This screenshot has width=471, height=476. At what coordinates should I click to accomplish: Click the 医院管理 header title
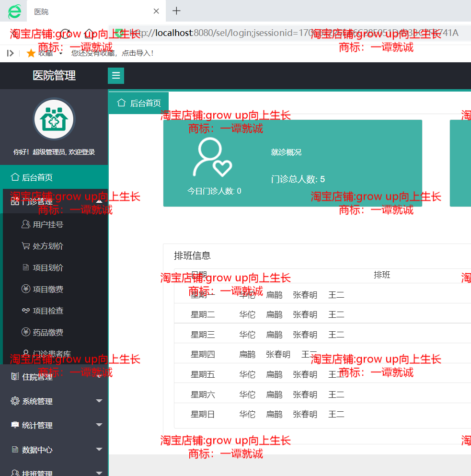(x=54, y=75)
